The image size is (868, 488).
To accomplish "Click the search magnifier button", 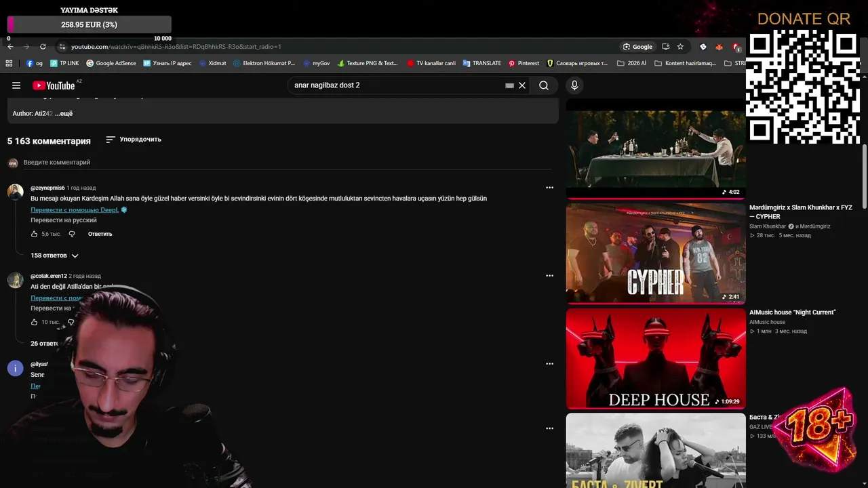I will point(544,85).
